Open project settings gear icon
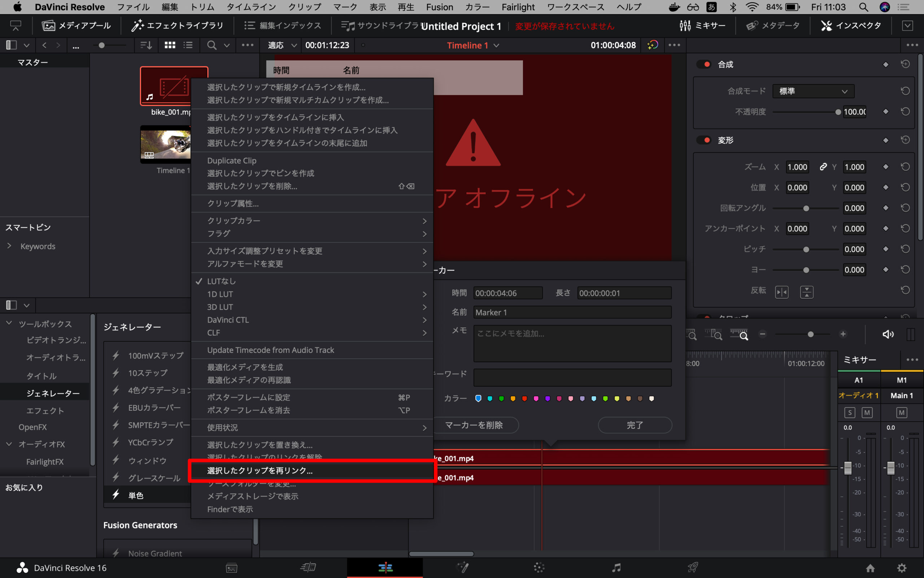This screenshot has width=924, height=578. point(902,568)
